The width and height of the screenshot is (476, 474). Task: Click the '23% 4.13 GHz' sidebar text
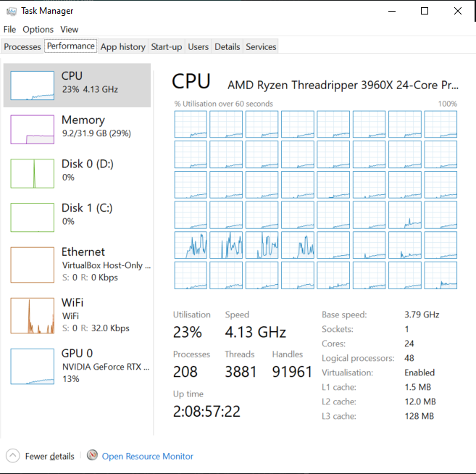point(90,89)
